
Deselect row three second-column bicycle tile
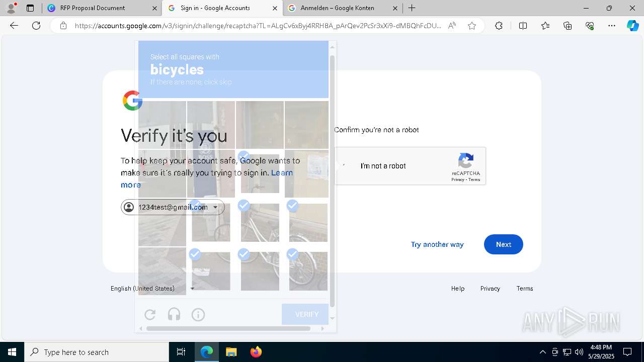click(211, 223)
